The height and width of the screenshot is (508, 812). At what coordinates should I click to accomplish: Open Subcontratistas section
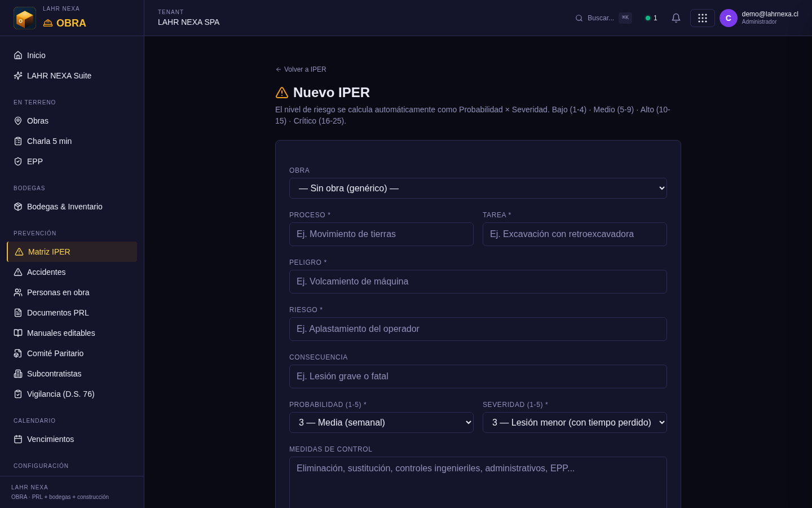72,374
